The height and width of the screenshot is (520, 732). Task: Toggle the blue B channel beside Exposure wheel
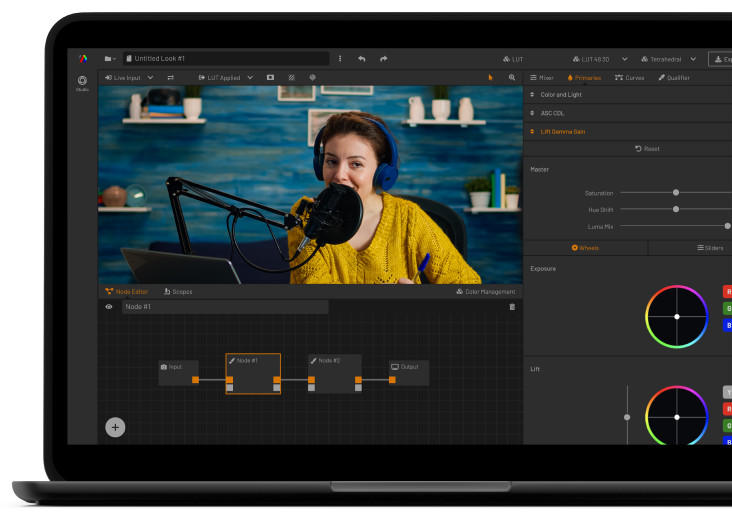[x=727, y=325]
